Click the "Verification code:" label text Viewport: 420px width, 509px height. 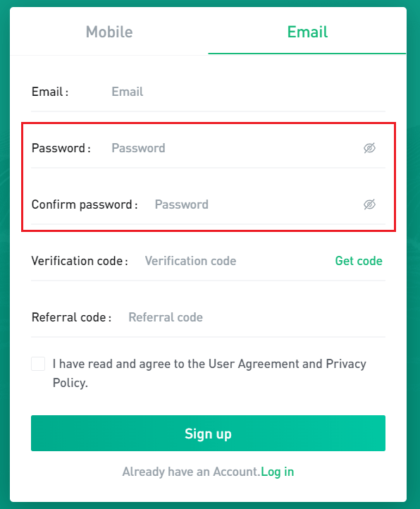tap(80, 261)
